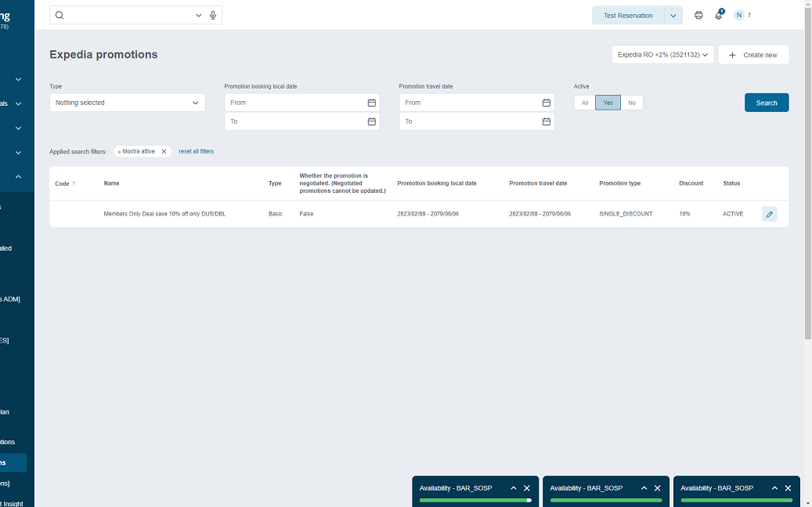Close the first Availability - BAR_SOSP panel
The height and width of the screenshot is (507, 812).
pyautogui.click(x=527, y=488)
